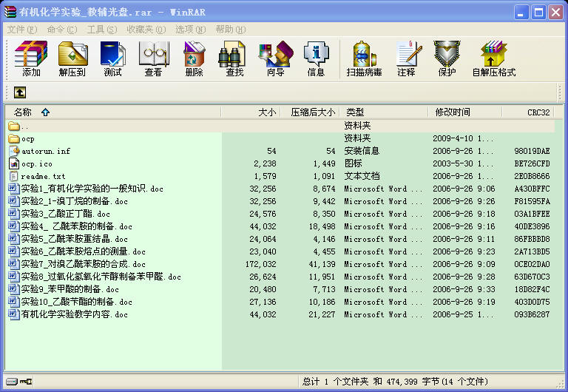Click the '..' parent folder icon
Viewport: 568px width, 392px height.
(x=14, y=126)
